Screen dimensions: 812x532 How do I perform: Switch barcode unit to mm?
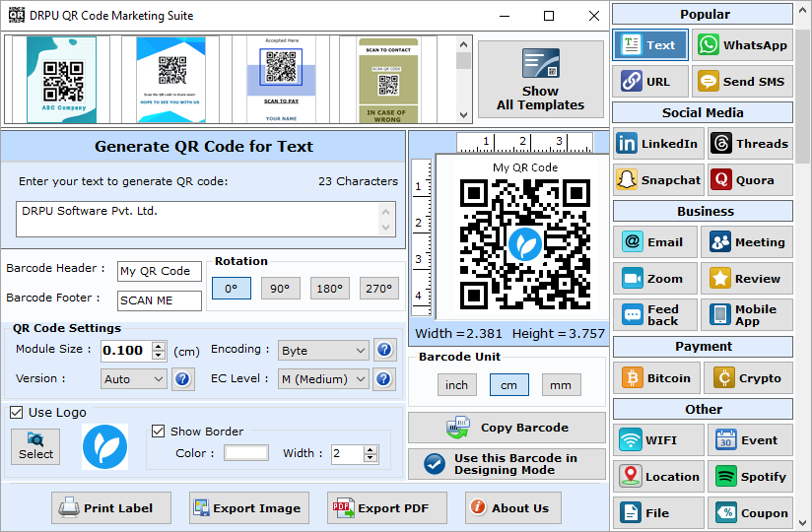pos(561,385)
